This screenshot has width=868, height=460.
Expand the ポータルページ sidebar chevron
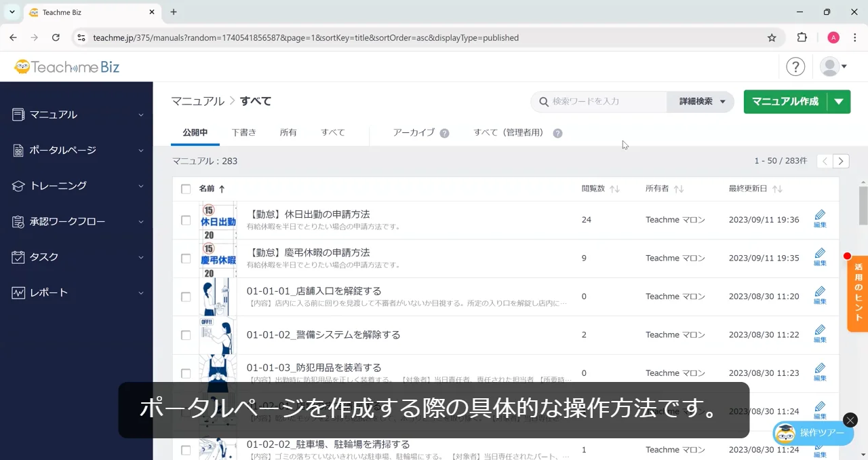tap(141, 151)
